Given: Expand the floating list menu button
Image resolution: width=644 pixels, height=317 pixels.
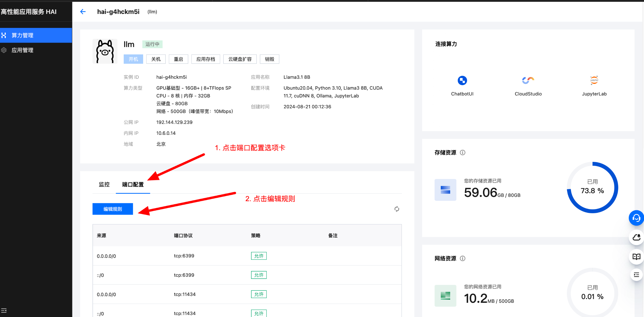Looking at the screenshot, I should pos(636,275).
